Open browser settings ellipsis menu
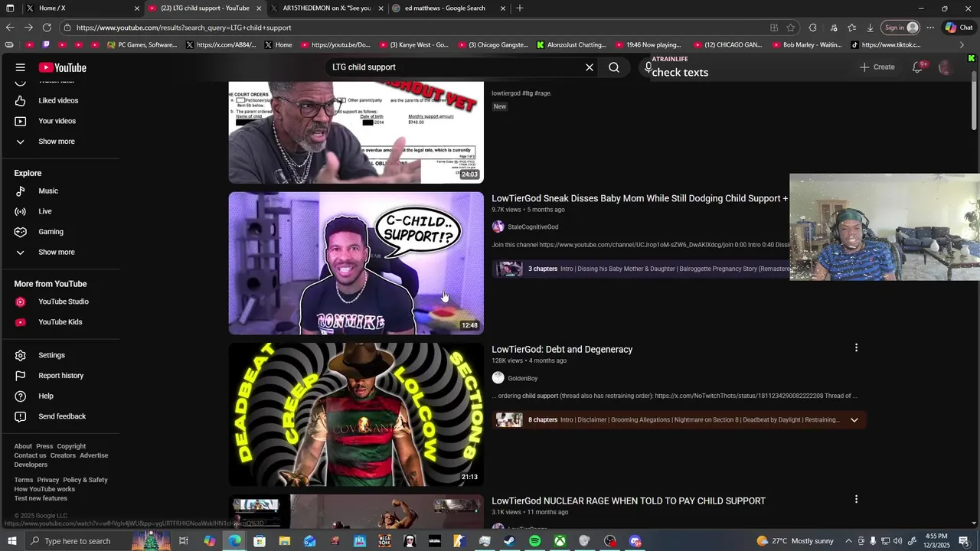The width and height of the screenshot is (980, 551). pos(930,28)
